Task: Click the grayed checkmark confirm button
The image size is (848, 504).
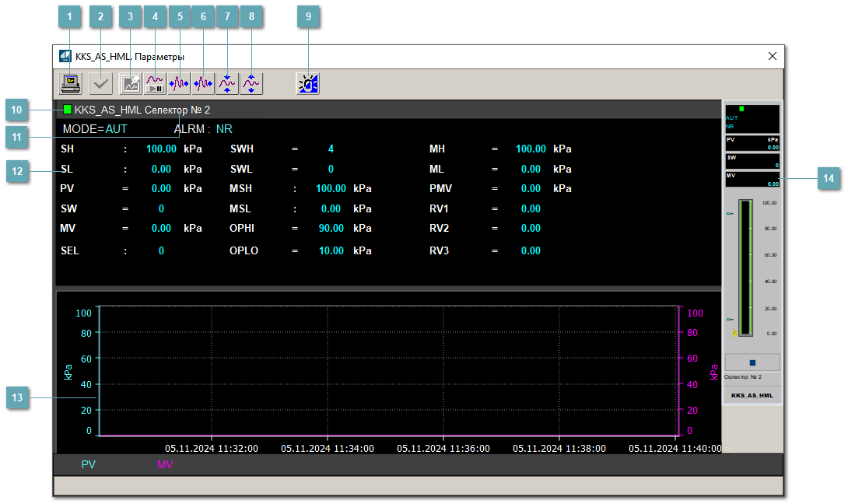Action: [x=100, y=82]
